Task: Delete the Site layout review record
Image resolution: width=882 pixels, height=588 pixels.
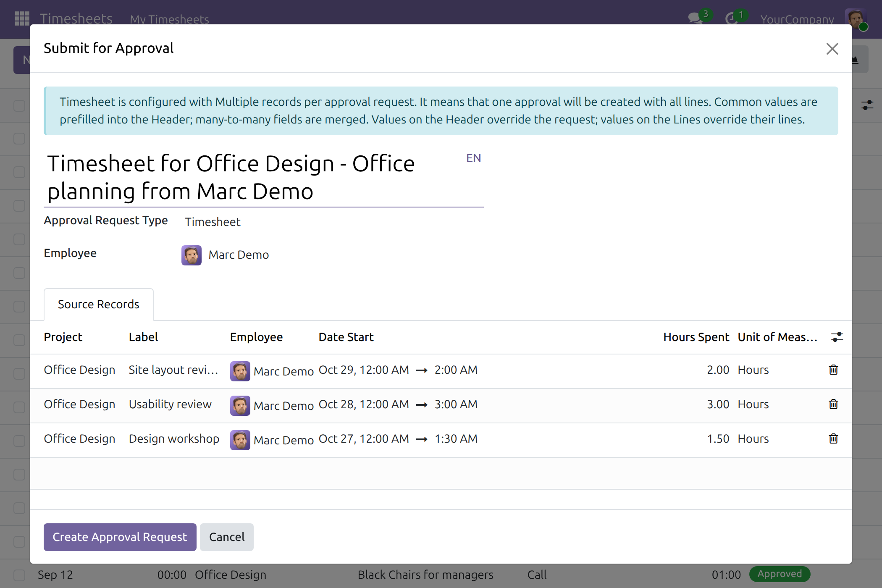Action: [833, 370]
